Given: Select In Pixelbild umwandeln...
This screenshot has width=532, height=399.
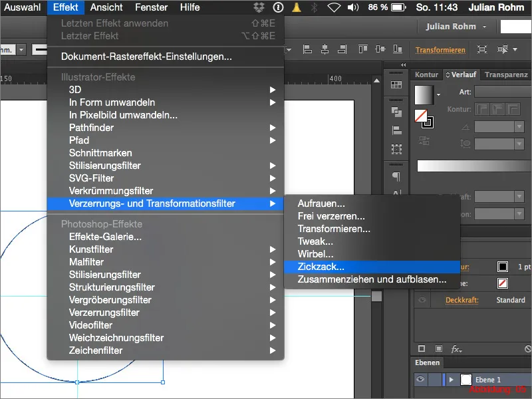Looking at the screenshot, I should coord(165,115).
